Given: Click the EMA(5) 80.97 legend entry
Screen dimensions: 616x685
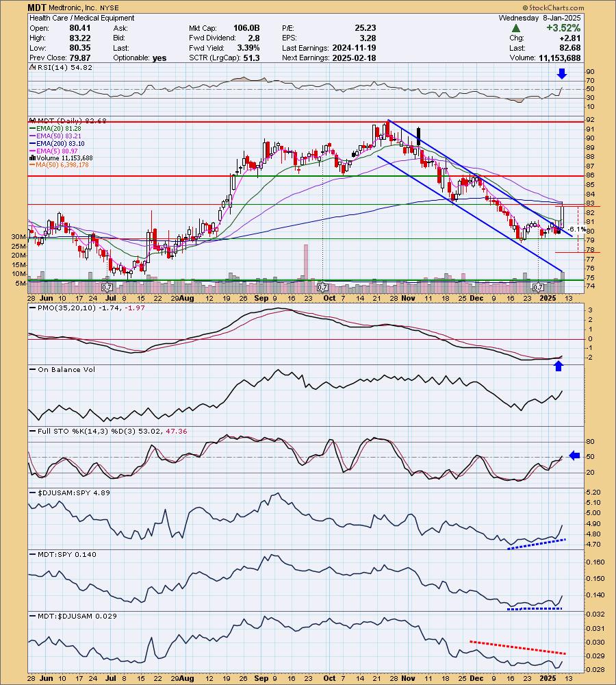Looking at the screenshot, I should pos(53,151).
